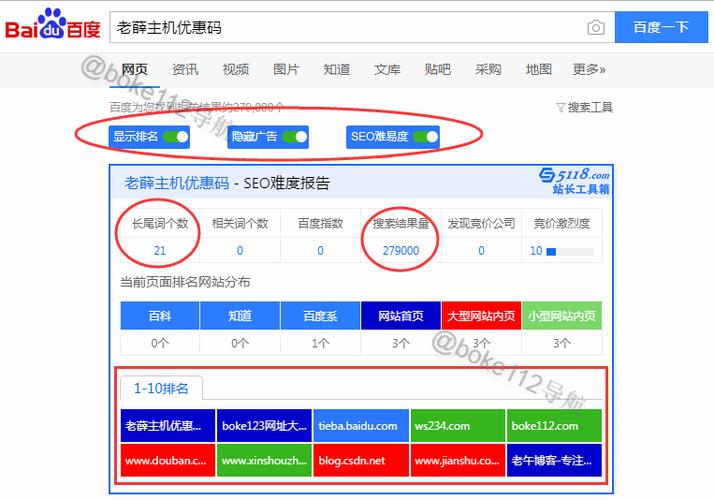Open camera image search icon
Image resolution: width=714 pixels, height=500 pixels.
tap(596, 28)
